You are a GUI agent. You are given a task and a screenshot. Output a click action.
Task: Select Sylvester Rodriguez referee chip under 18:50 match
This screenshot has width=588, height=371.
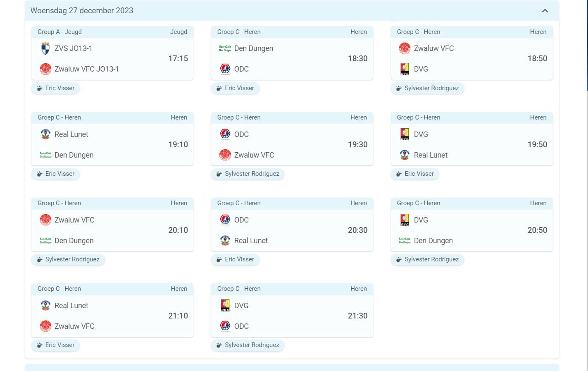coord(427,88)
